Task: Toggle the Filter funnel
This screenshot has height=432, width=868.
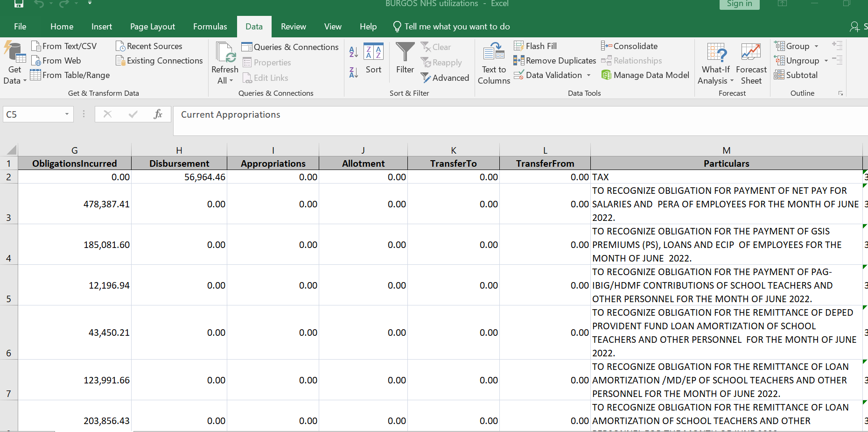Action: (x=405, y=58)
